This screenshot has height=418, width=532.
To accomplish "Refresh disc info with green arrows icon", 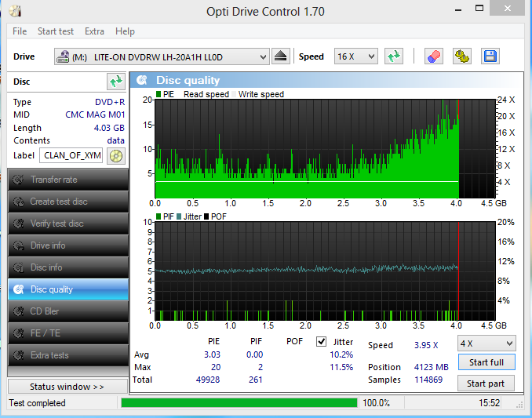I will point(116,82).
